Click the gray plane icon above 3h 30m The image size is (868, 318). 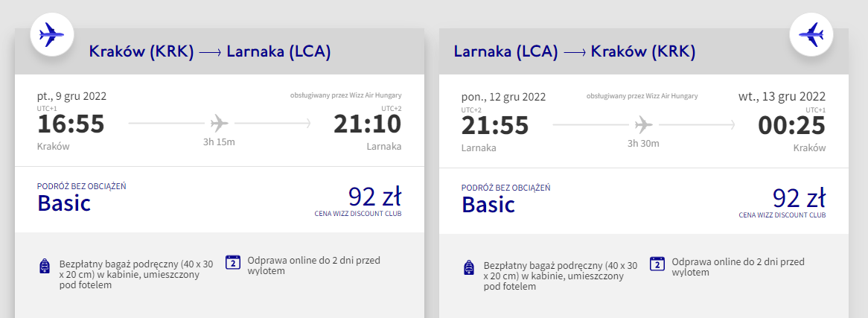(x=643, y=124)
